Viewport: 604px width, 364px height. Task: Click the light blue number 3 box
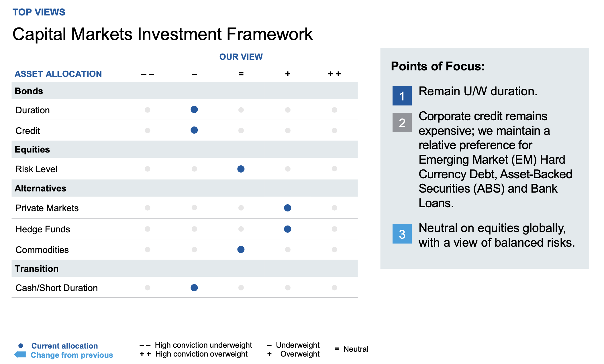402,234
